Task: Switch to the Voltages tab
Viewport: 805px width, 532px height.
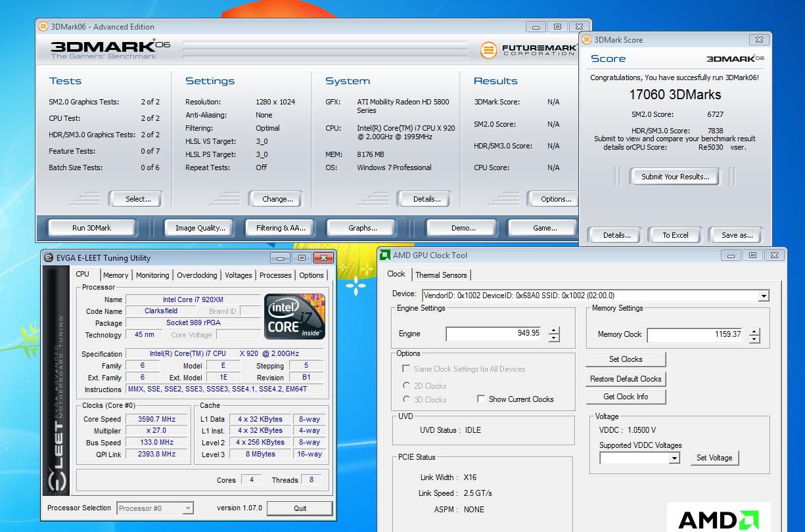Action: (x=239, y=275)
